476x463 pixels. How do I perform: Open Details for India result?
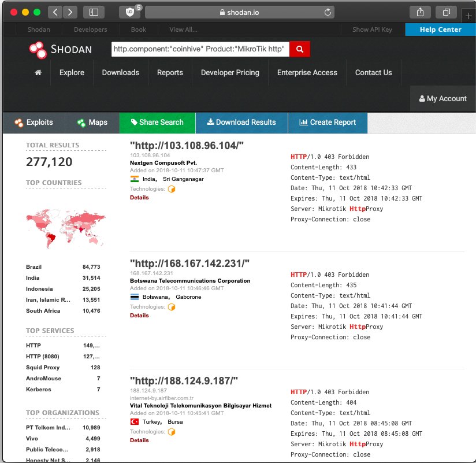point(139,198)
